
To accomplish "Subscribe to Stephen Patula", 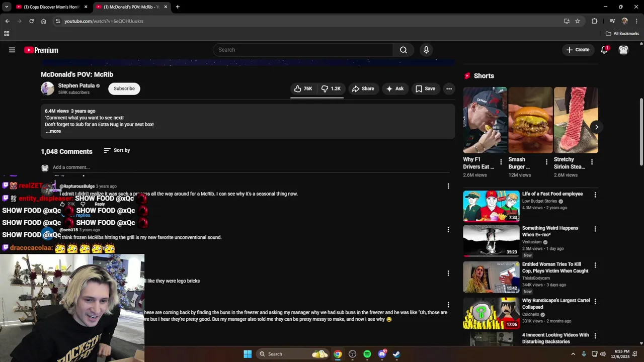I will (124, 88).
